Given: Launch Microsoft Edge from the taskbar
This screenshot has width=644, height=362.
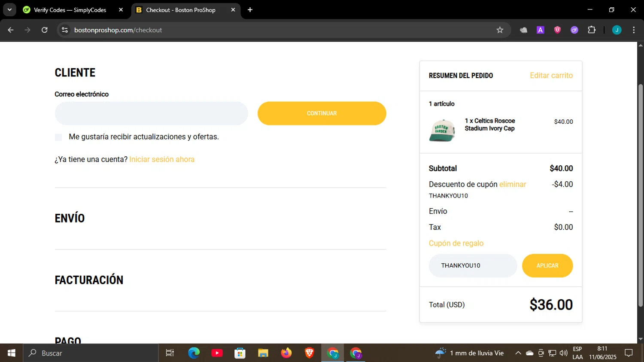Looking at the screenshot, I should 194,353.
